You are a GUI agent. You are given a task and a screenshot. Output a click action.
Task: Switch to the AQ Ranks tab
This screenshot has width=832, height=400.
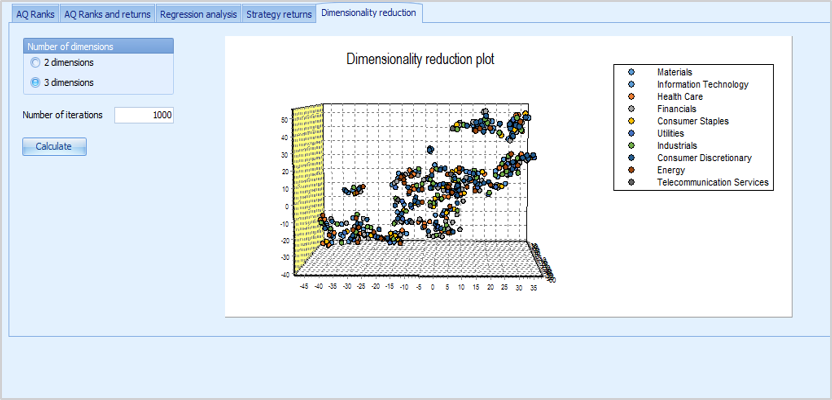coord(35,15)
